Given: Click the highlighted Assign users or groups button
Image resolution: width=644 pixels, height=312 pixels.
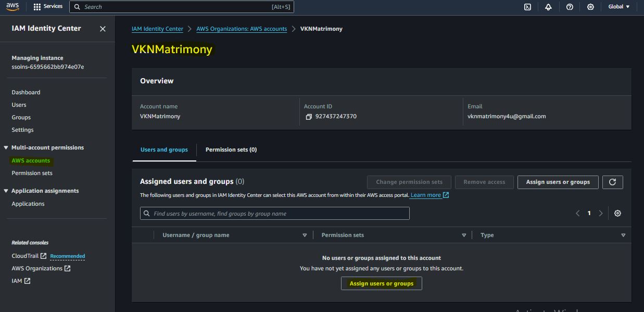Looking at the screenshot, I should pyautogui.click(x=381, y=283).
